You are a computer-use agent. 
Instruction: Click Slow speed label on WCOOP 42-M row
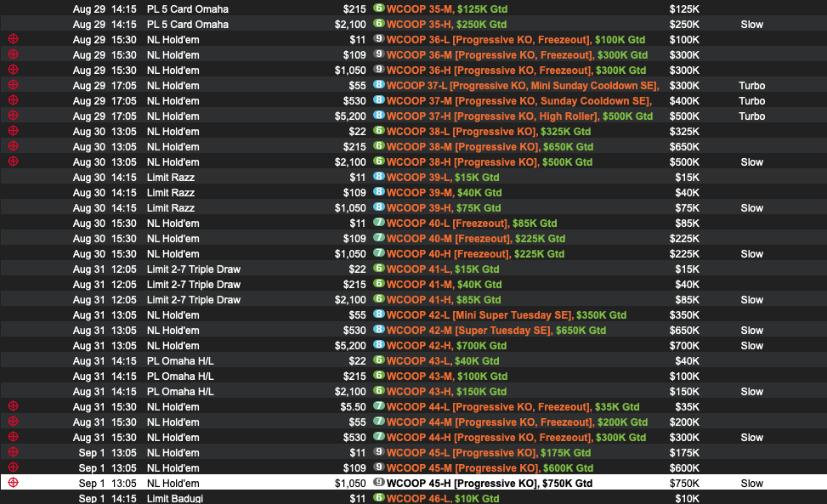(751, 330)
